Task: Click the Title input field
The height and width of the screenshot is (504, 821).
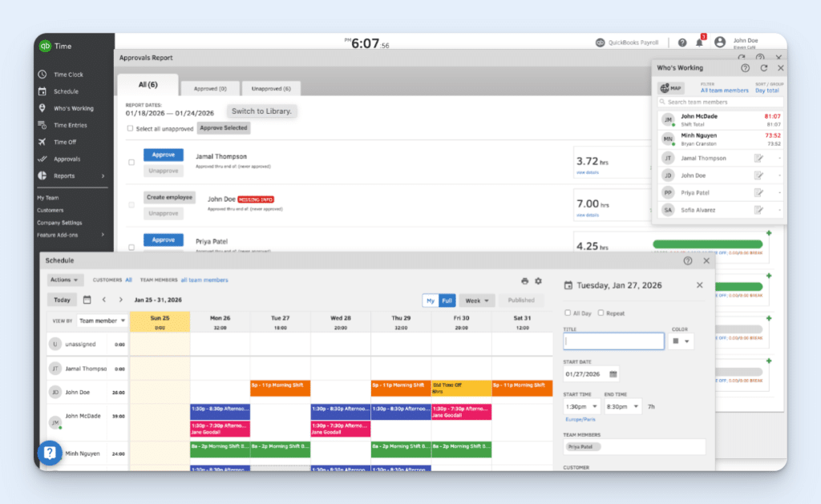Action: (613, 341)
